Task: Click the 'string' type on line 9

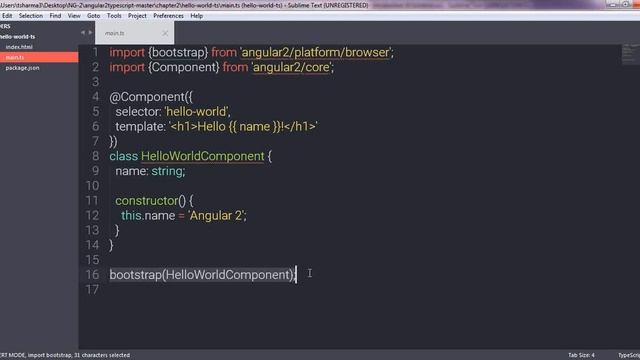Action: coord(167,171)
